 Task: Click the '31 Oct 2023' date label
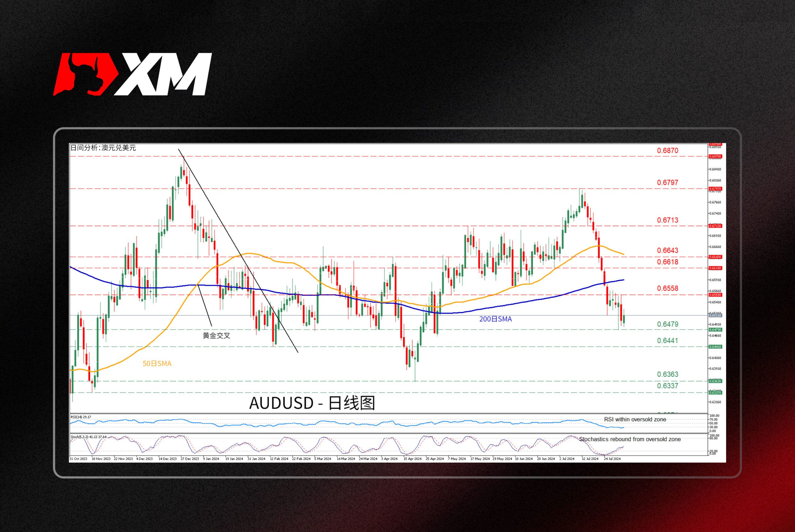[x=78, y=459]
